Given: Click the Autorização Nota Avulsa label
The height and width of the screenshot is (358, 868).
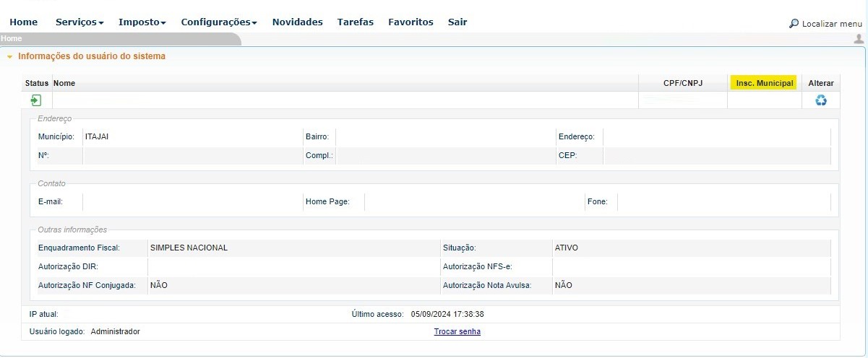Looking at the screenshot, I should 487,285.
